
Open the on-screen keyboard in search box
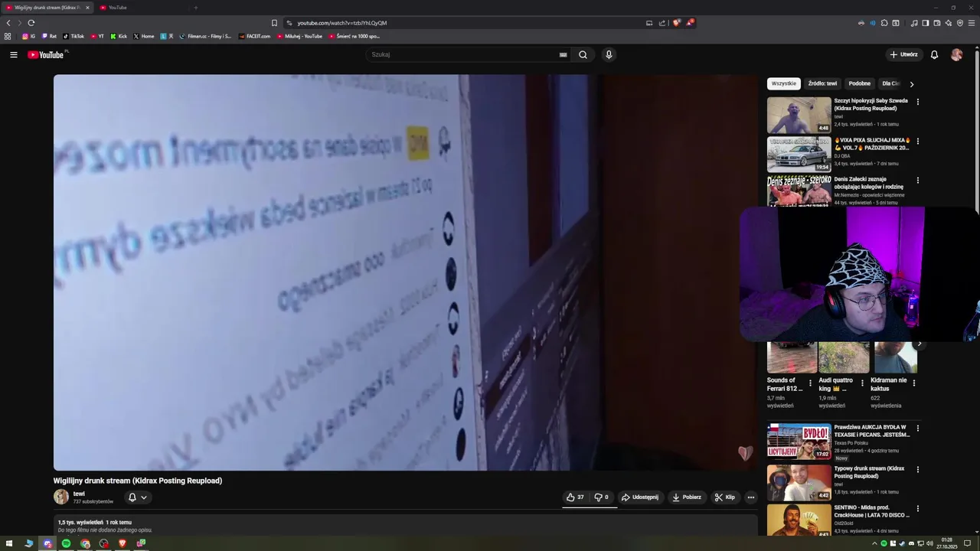coord(563,54)
